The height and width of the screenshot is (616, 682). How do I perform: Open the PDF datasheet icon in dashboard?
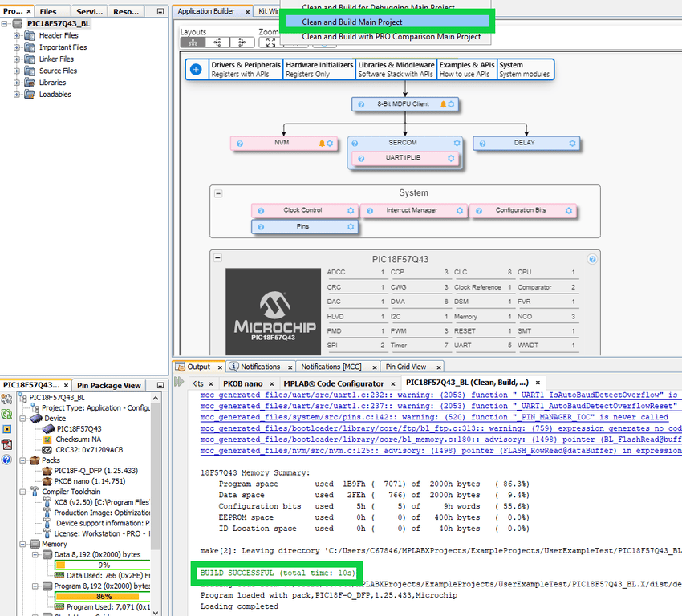7,444
